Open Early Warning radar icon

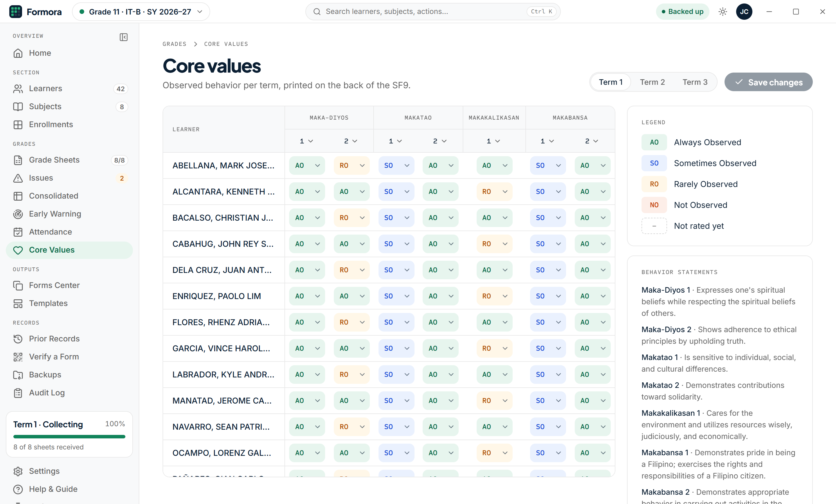(x=18, y=214)
